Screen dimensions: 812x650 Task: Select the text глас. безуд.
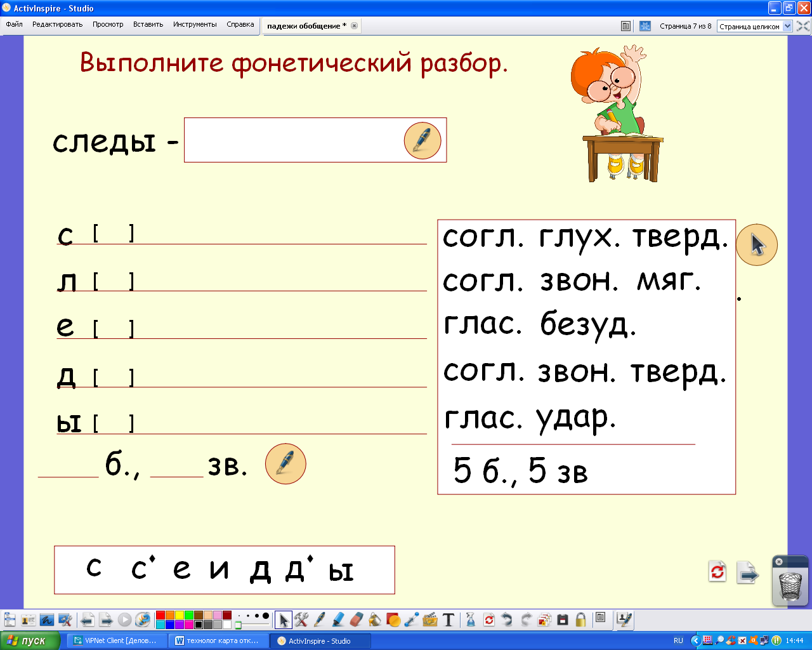[x=539, y=325]
